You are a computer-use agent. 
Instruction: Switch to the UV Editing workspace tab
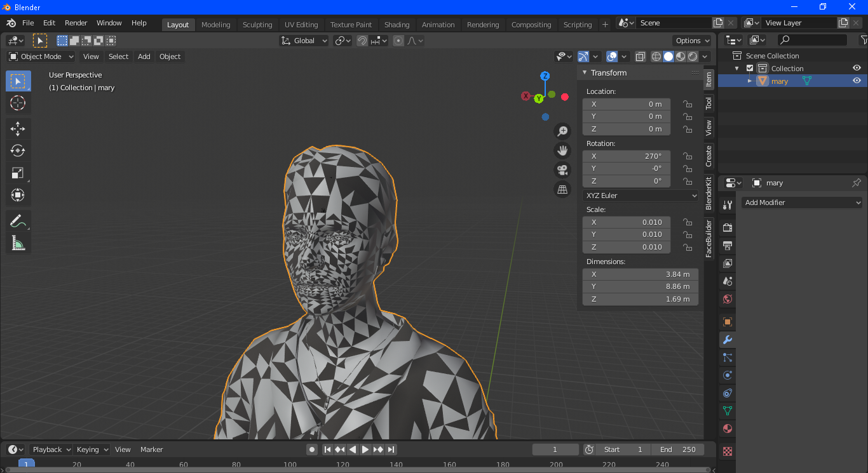point(301,25)
